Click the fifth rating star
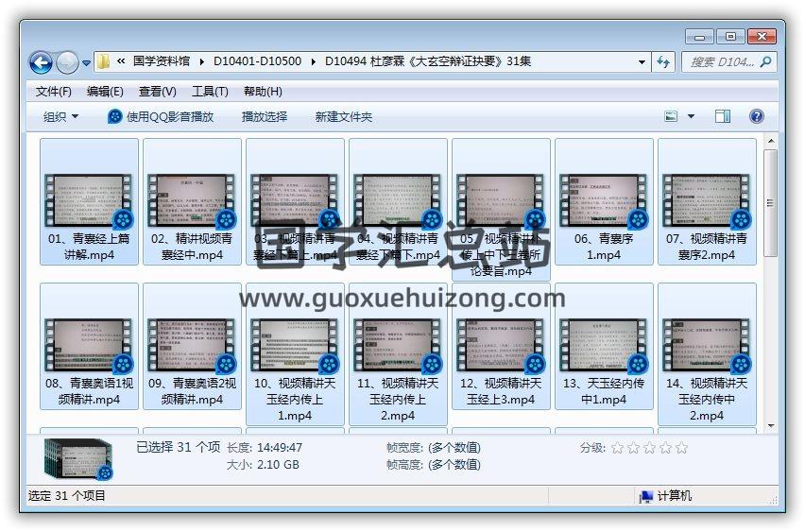Screen dimensions: 805x532 [x=681, y=448]
